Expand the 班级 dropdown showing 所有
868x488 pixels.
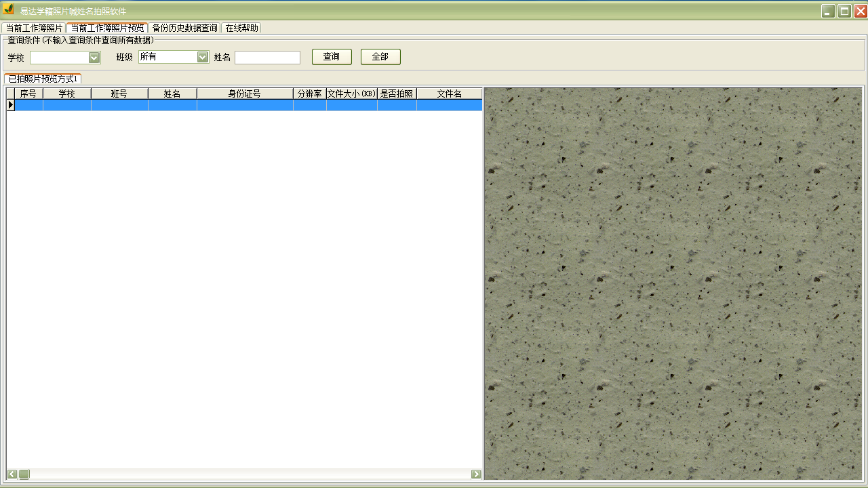pos(202,58)
